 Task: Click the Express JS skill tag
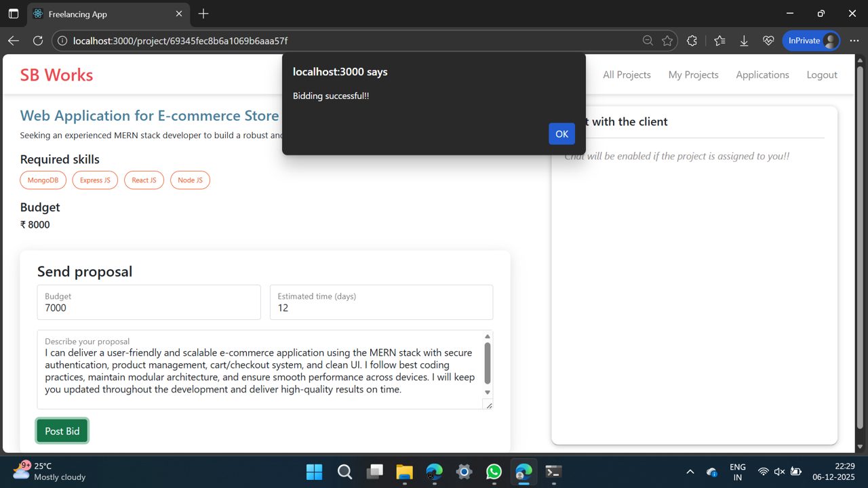pos(95,180)
